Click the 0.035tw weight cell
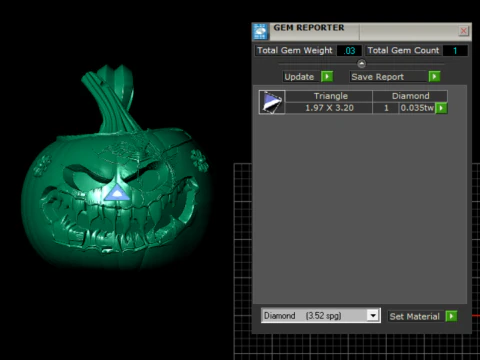This screenshot has height=360, width=480. pos(417,108)
